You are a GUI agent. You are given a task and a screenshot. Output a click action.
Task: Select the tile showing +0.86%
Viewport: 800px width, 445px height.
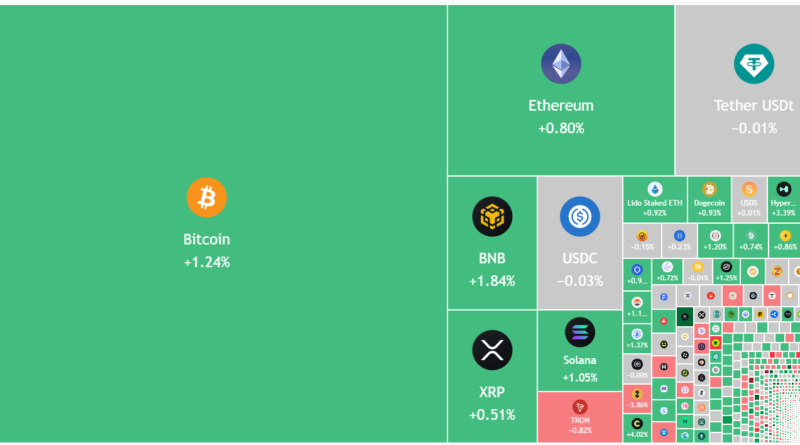tap(785, 239)
